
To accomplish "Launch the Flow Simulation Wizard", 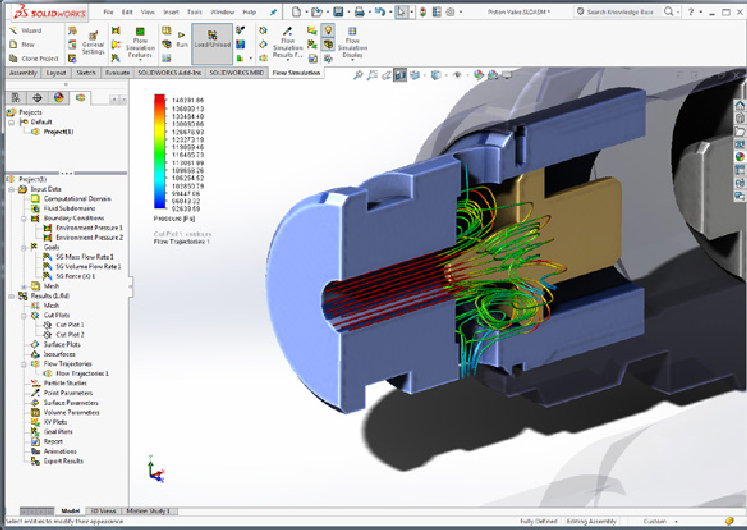I will point(26,30).
